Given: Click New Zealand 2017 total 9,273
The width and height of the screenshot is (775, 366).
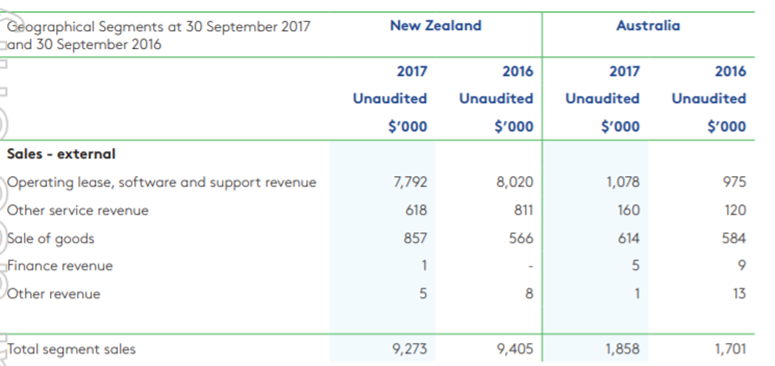Looking at the screenshot, I should (x=410, y=350).
